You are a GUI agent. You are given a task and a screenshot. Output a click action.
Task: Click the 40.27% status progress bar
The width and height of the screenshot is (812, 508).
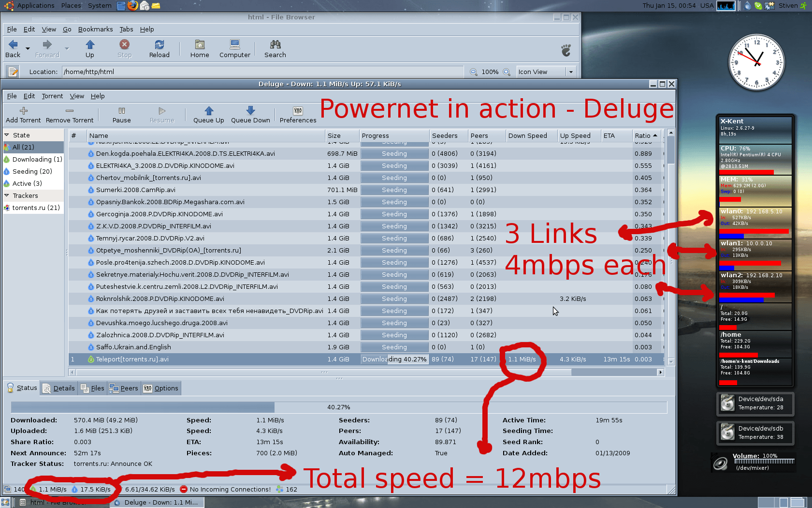coord(339,407)
